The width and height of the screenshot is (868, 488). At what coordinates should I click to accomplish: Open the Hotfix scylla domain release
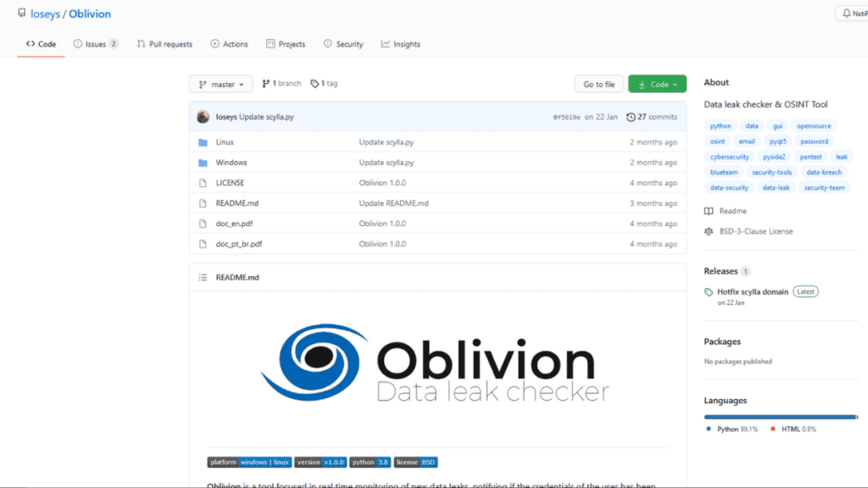coord(753,291)
